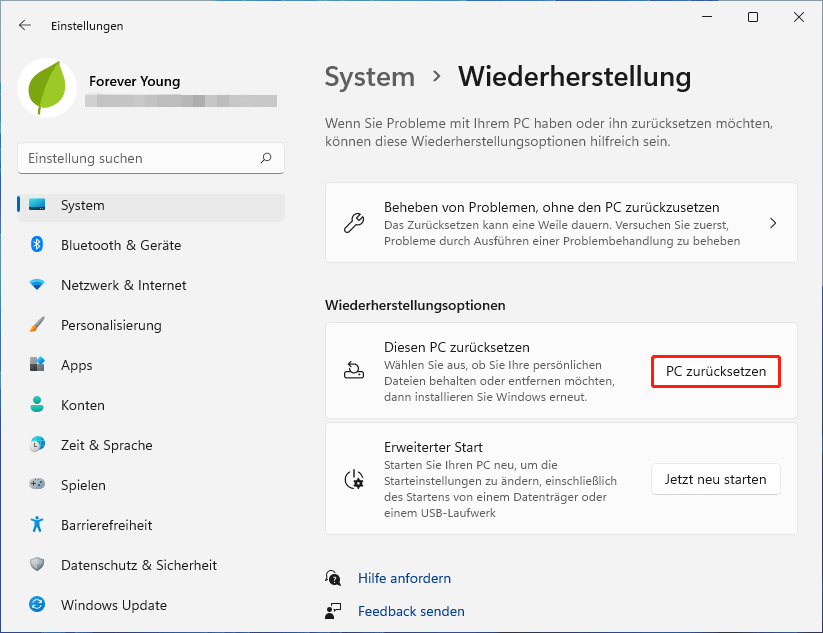The height and width of the screenshot is (633, 823).
Task: Click the magnifier search icon
Action: (266, 157)
